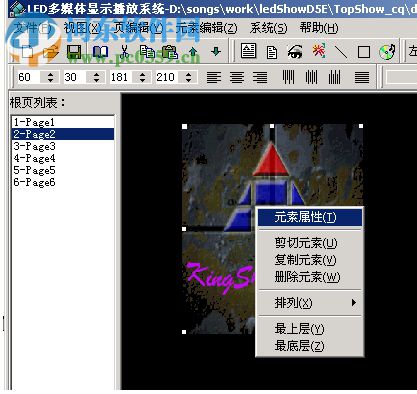Choose 剪切元素(U) in context menu
417x394 pixels.
pos(310,243)
